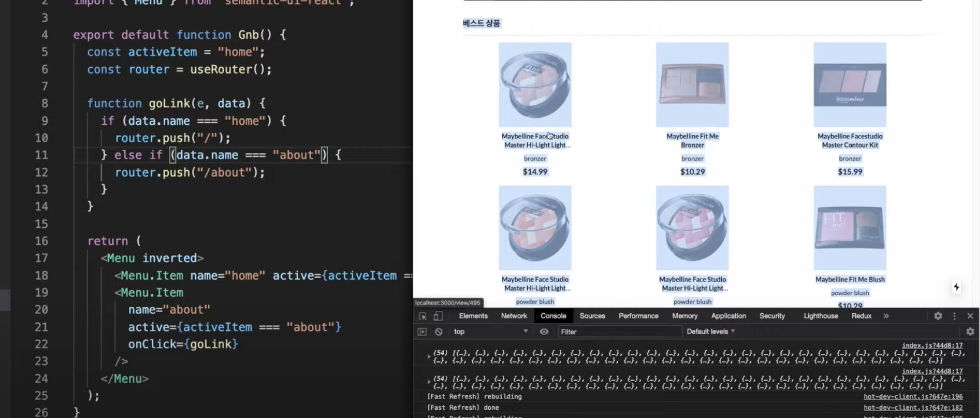Toggle the device toolbar icon in DevTools

click(x=438, y=316)
